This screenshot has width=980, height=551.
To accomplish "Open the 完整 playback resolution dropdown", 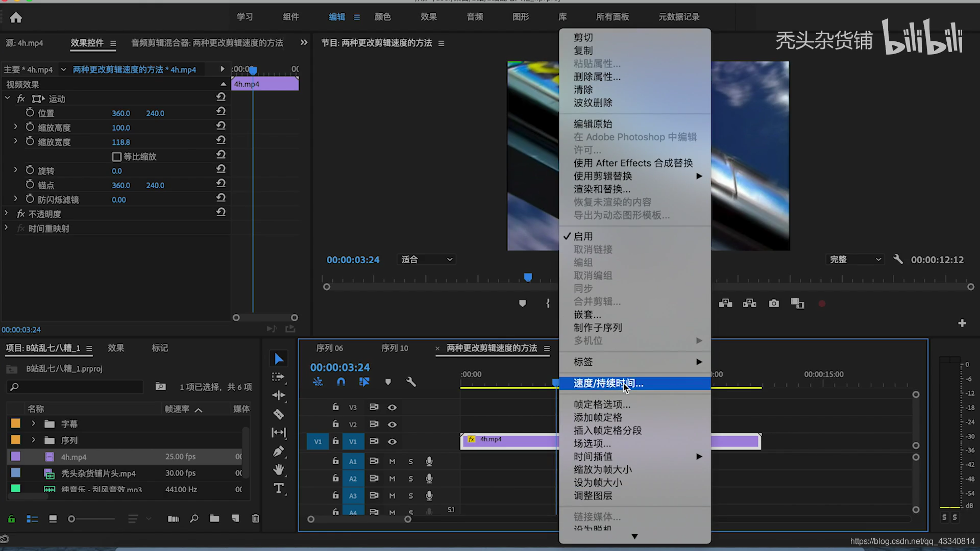I will click(855, 260).
